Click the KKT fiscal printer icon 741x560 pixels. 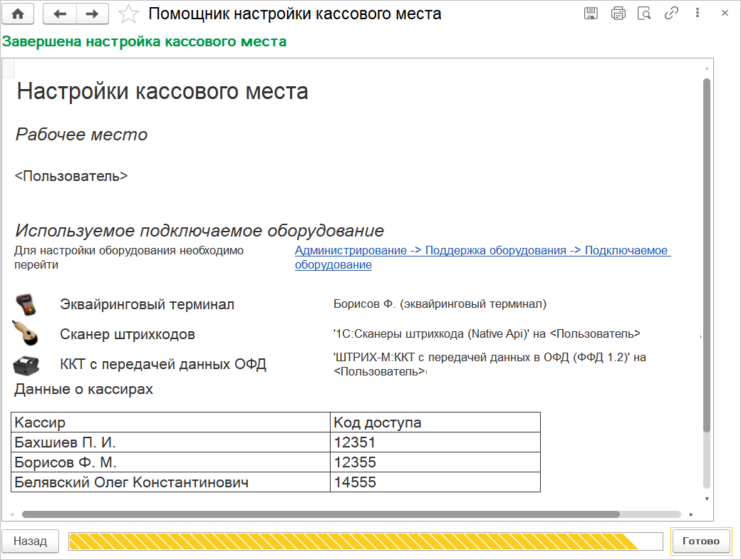(x=28, y=364)
